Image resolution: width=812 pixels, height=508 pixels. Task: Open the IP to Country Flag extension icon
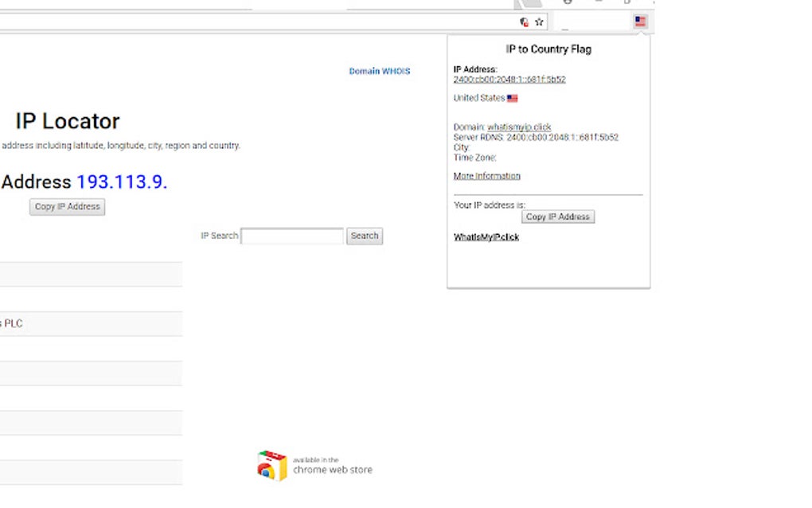coord(639,21)
